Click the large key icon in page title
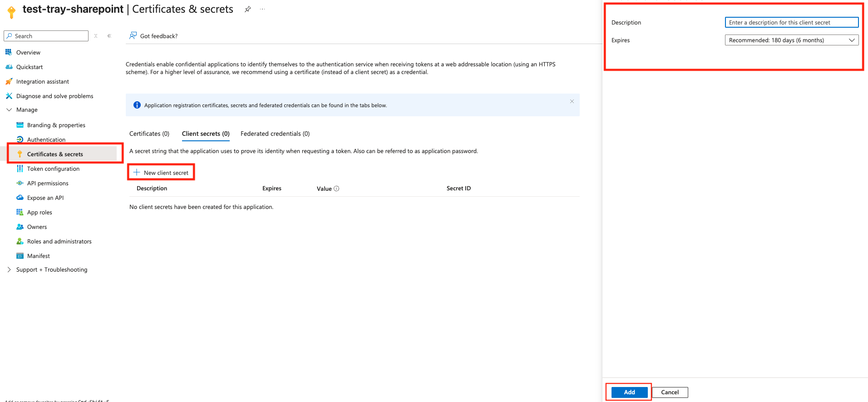Image resolution: width=868 pixels, height=402 pixels. point(12,12)
